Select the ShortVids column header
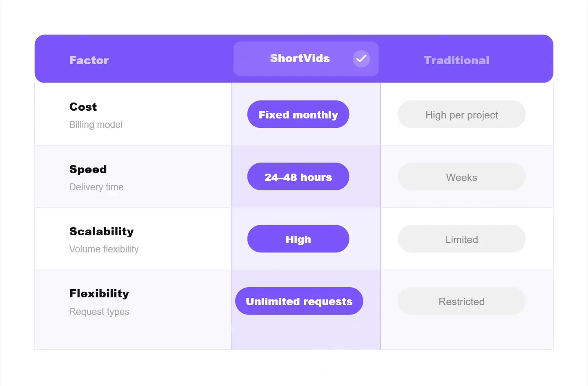The height and width of the screenshot is (386, 588). [x=300, y=58]
